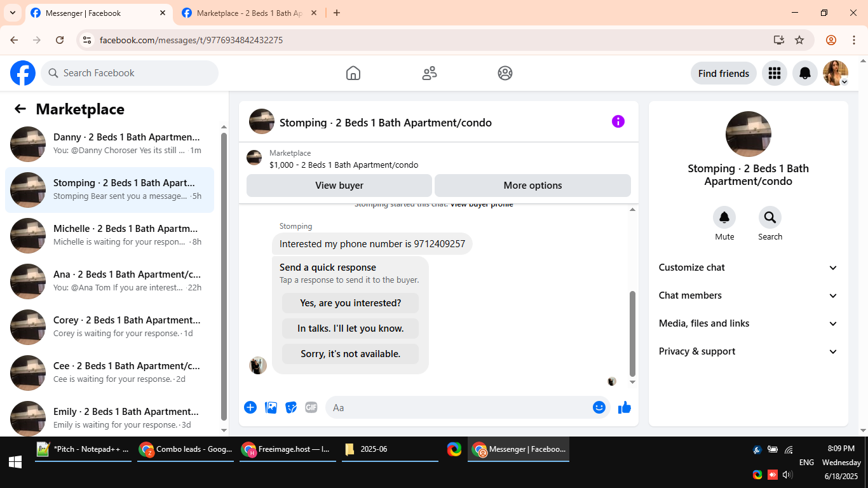
Task: Open the Facebook logo home link
Action: [23, 73]
